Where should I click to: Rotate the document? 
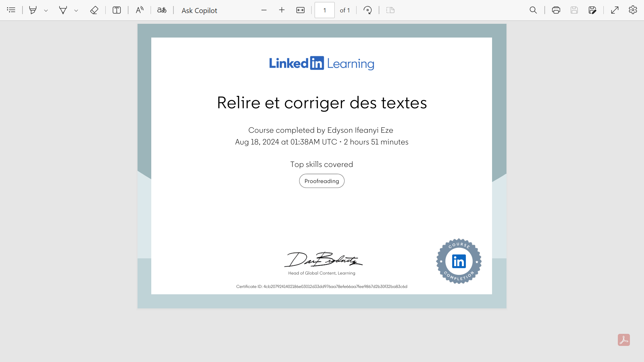tap(368, 10)
